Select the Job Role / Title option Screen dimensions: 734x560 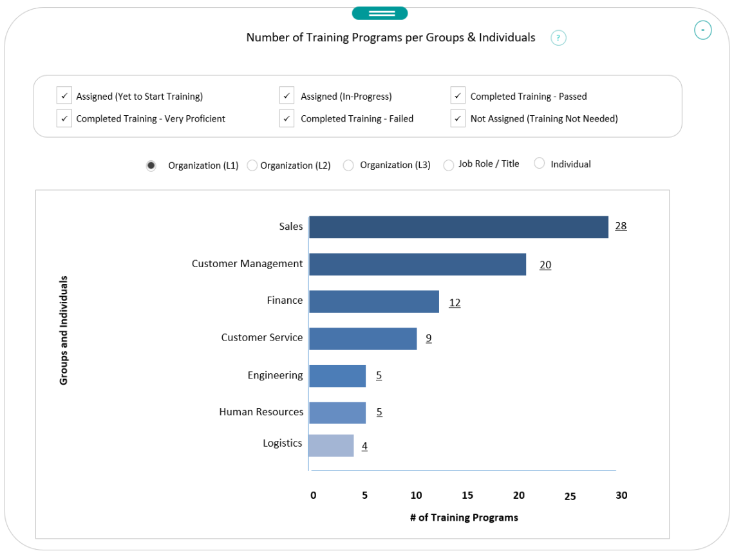point(448,164)
